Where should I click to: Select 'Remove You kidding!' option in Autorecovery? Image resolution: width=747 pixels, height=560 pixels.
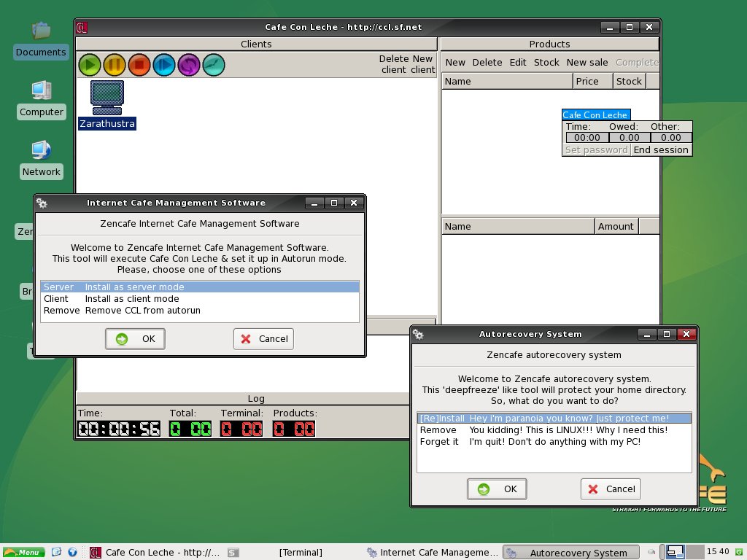(x=554, y=430)
